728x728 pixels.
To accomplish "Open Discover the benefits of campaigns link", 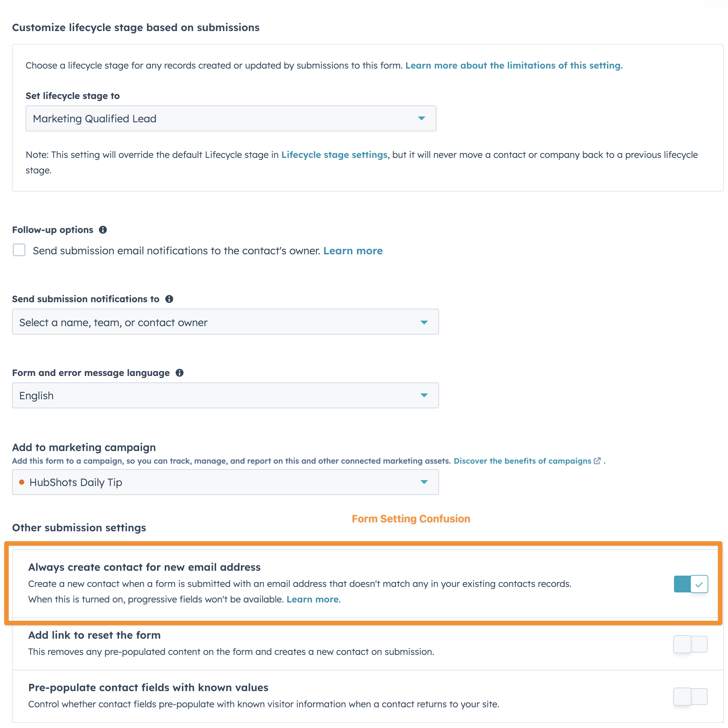I will click(x=522, y=461).
